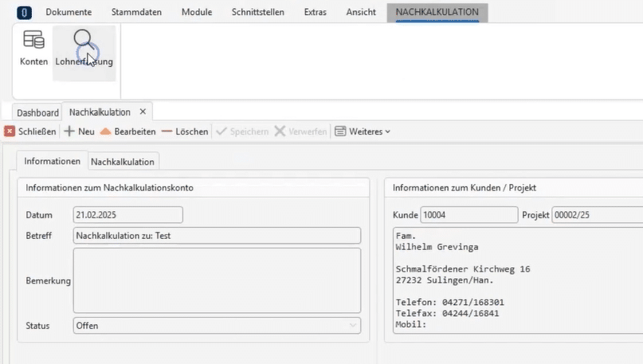This screenshot has height=364, width=643.
Task: Open the Extras menu
Action: click(316, 12)
